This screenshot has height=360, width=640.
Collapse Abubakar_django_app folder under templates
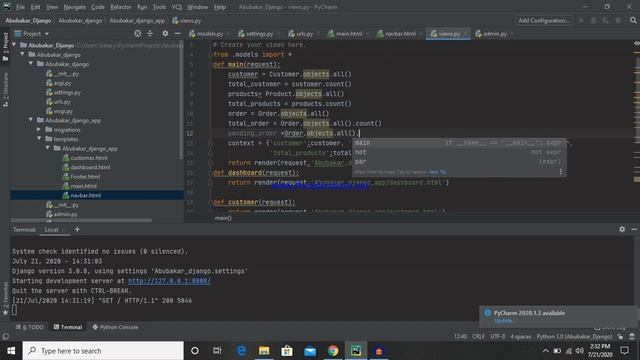pyautogui.click(x=48, y=148)
